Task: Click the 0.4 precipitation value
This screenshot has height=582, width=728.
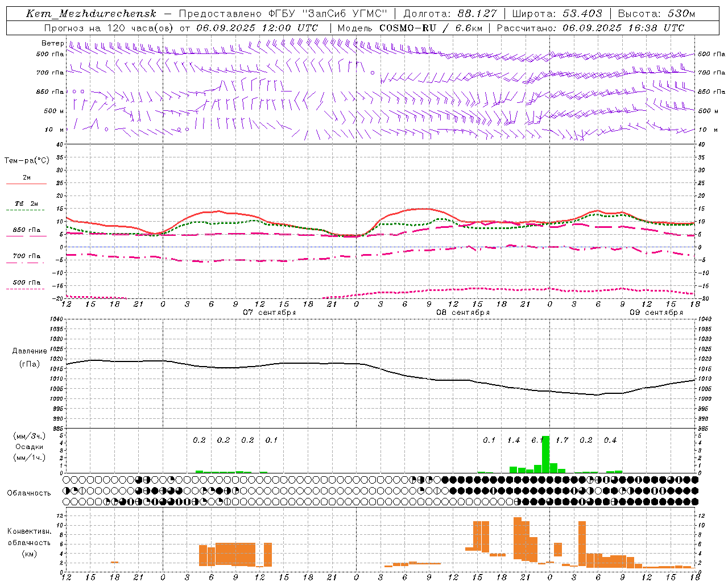Action: point(610,440)
